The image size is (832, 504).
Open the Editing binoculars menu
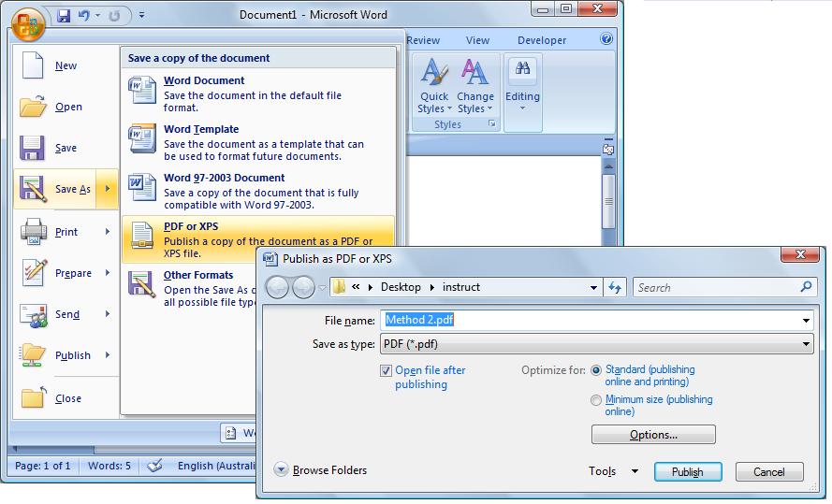pos(522,85)
